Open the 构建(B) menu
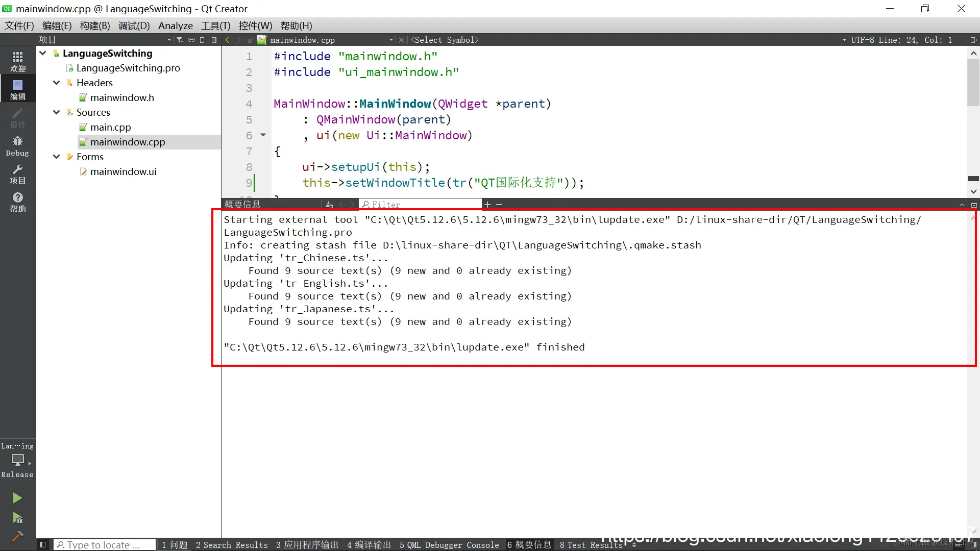Image resolution: width=980 pixels, height=551 pixels. click(x=95, y=26)
